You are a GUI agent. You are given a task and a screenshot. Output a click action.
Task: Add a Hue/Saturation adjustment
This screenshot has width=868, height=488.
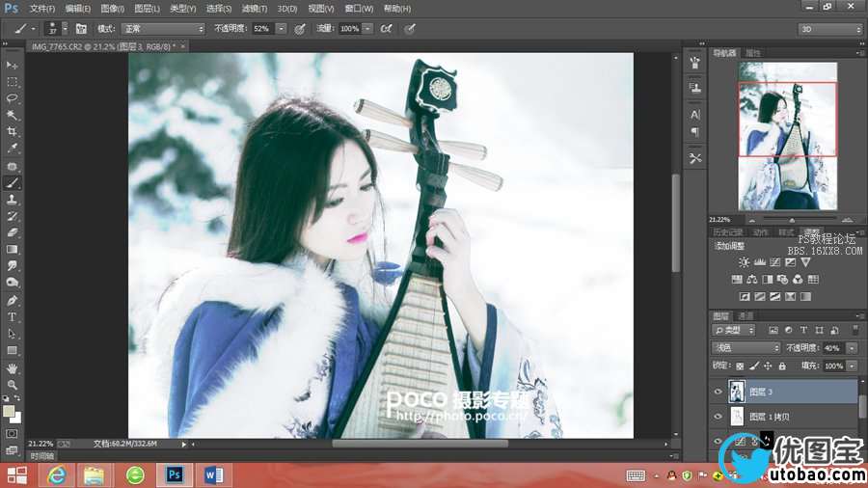pos(737,280)
